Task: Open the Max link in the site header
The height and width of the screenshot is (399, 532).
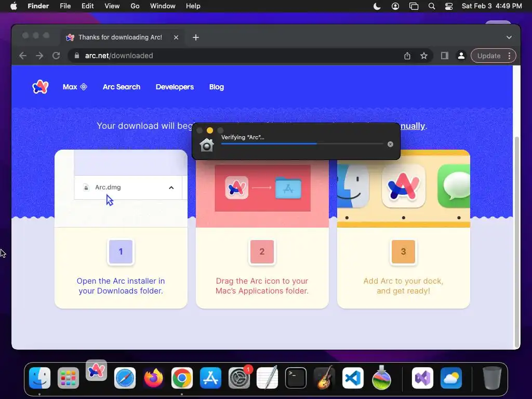Action: point(75,87)
